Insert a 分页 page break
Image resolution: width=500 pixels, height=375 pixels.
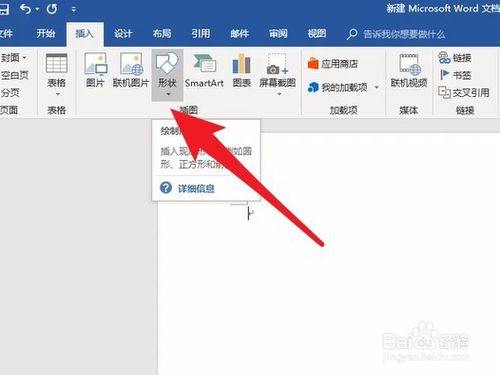10,93
